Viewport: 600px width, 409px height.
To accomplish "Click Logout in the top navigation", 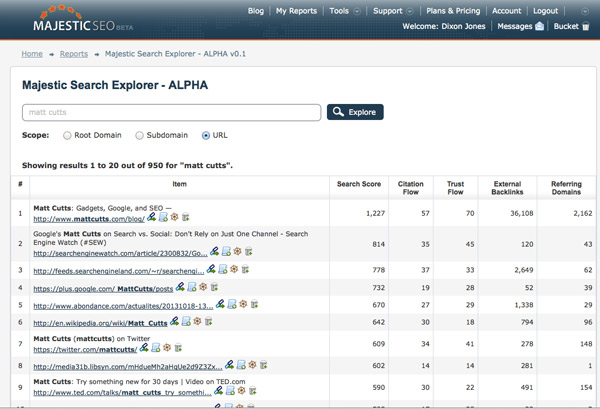I will tap(546, 11).
